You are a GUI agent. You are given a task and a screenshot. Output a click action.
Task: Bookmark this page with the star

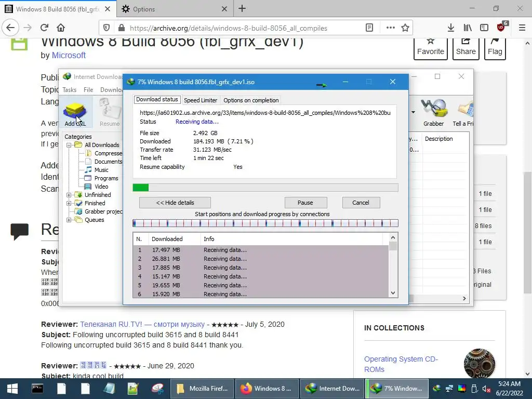pyautogui.click(x=405, y=28)
